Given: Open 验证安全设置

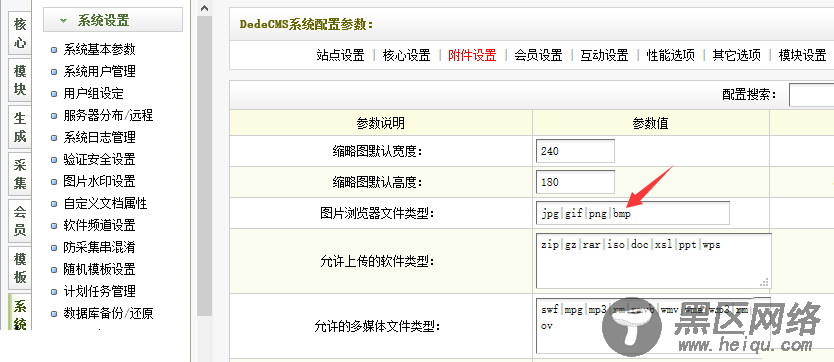Looking at the screenshot, I should (x=99, y=159).
